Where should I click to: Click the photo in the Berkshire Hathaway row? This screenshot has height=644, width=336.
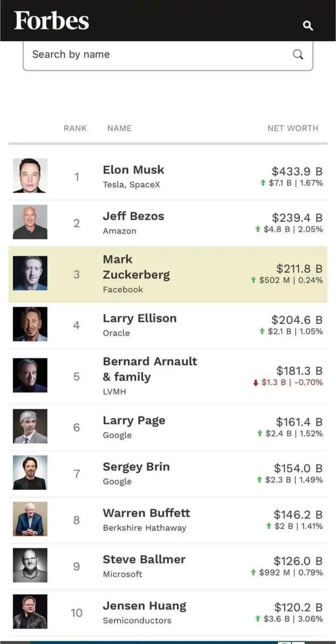30,519
